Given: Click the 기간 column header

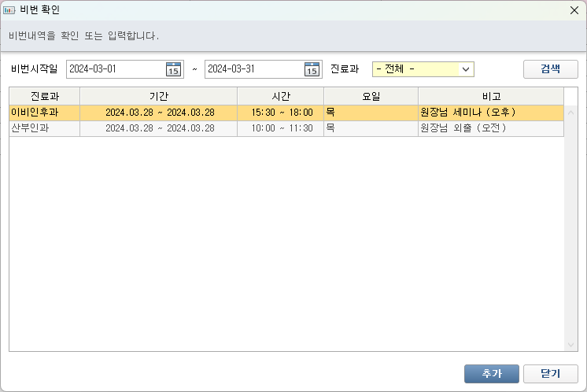Looking at the screenshot, I should click(x=159, y=96).
